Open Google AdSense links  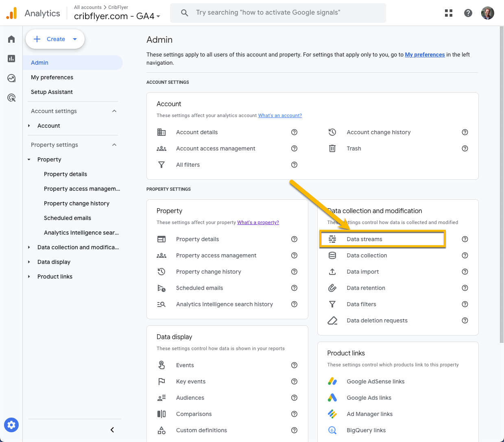click(x=375, y=381)
